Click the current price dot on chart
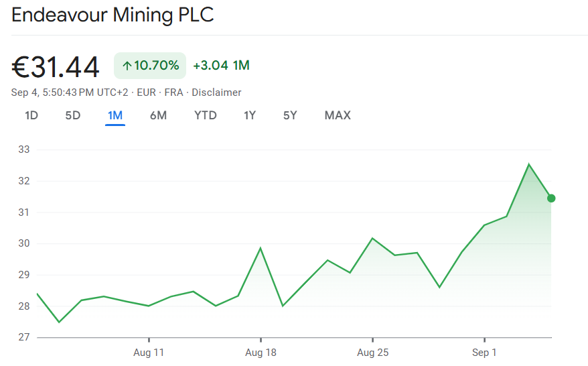588x366 pixels. [x=551, y=198]
